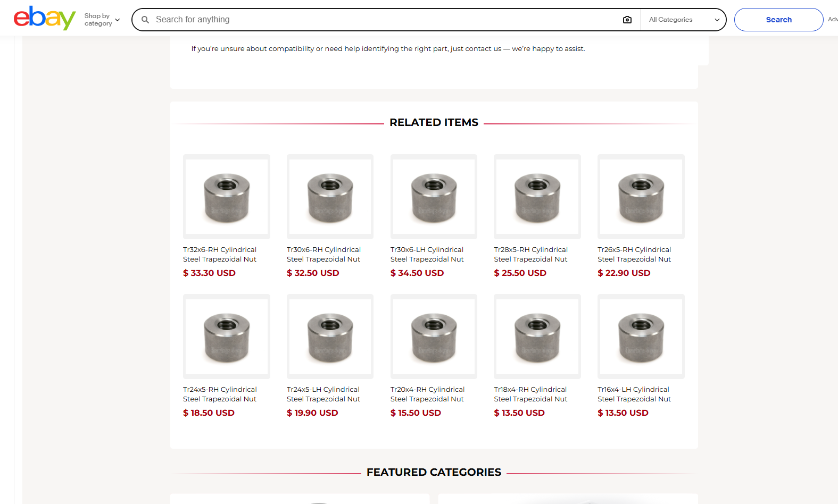This screenshot has height=504, width=838.
Task: Click the camera image search icon
Action: (x=627, y=20)
